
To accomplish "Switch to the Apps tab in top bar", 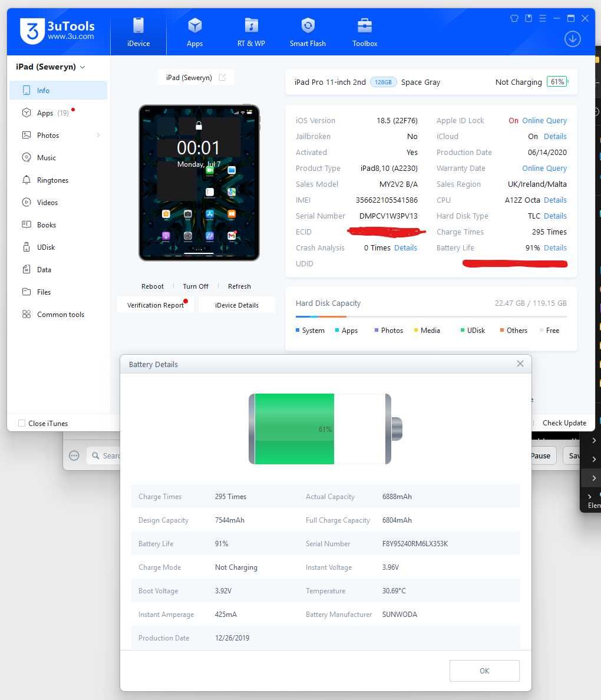I will tap(194, 32).
